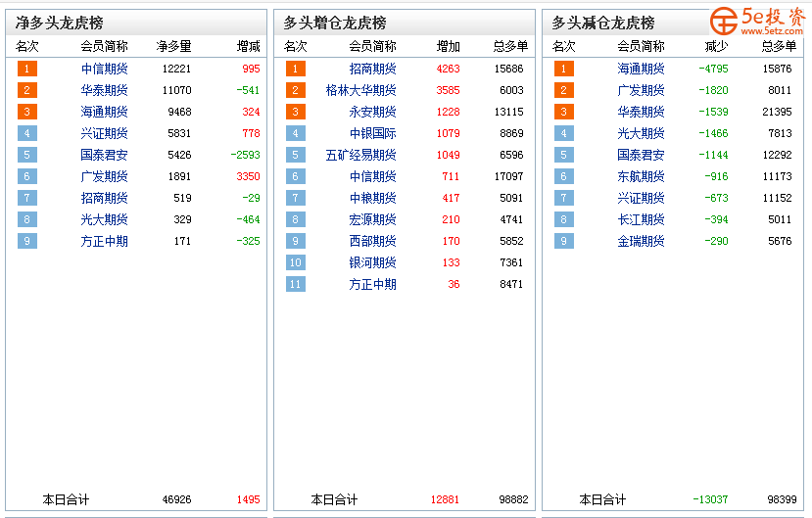The image size is (812, 518).
Task: Open 广发期货 link in 净多头龙虎榜
Action: coord(104,176)
